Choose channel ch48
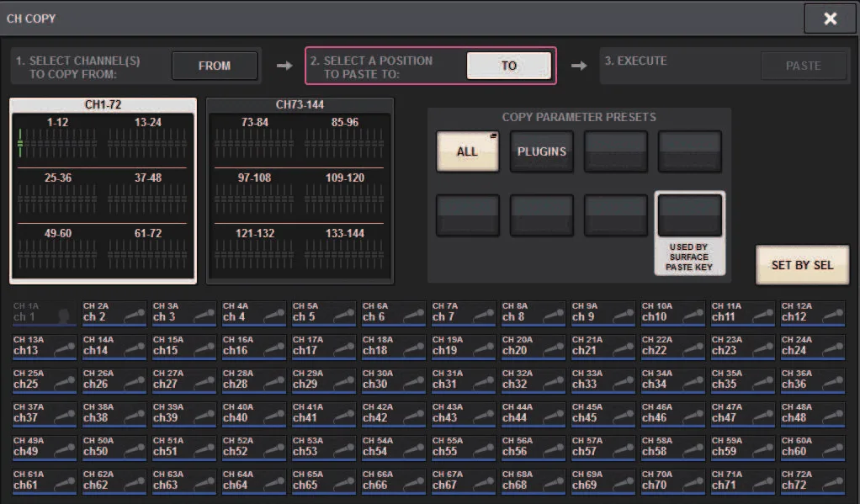The image size is (860, 504). (813, 413)
